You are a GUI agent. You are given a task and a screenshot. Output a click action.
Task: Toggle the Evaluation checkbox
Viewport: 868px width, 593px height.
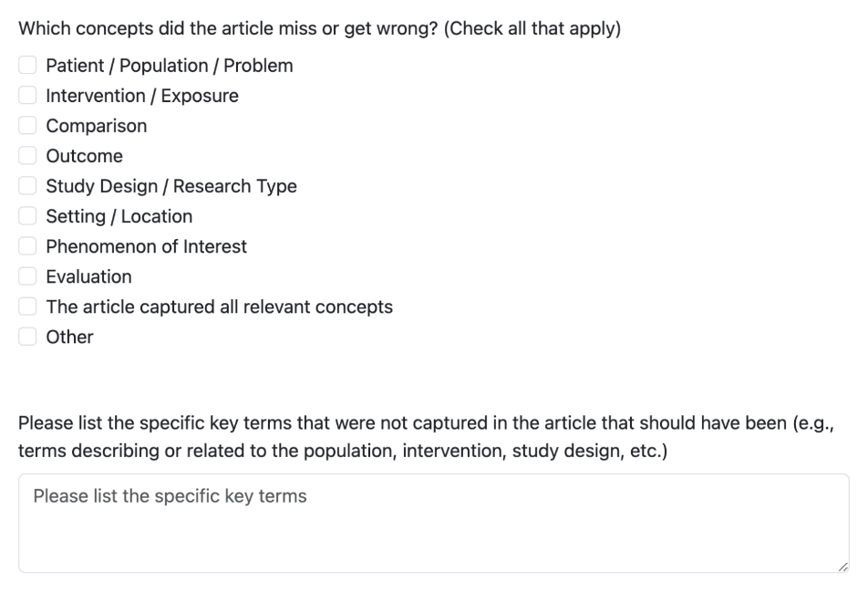point(28,276)
